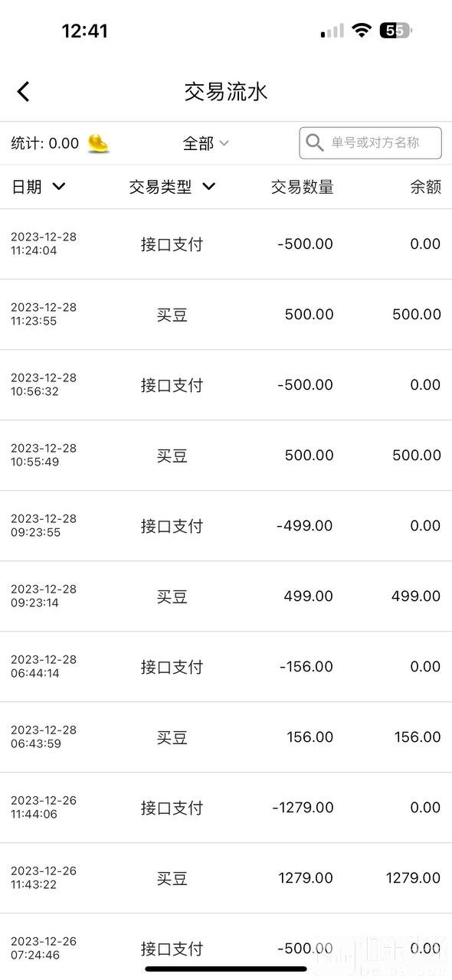Open the 全部 filter dropdown
This screenshot has height=980, width=452.
(x=205, y=143)
